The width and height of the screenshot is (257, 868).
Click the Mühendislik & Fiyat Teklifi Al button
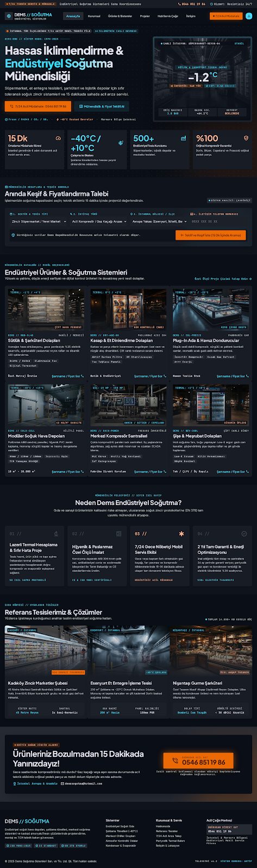[102, 106]
